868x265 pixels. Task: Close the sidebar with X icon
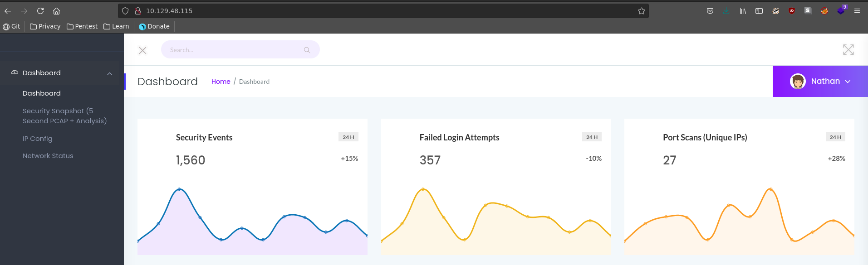[x=142, y=50]
